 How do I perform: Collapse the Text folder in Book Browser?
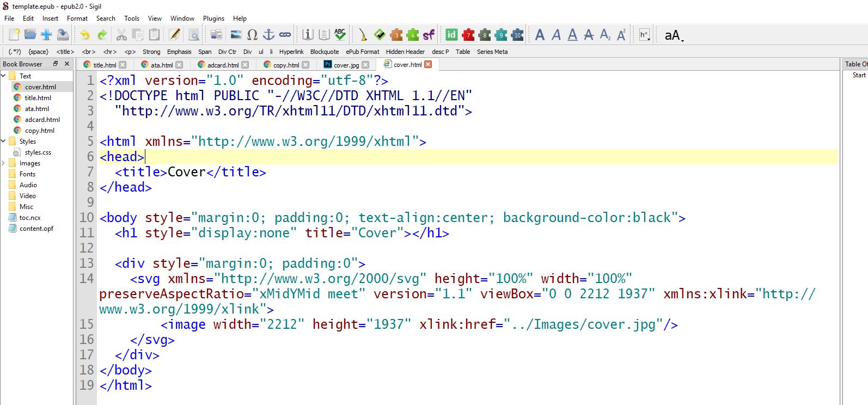(x=4, y=76)
